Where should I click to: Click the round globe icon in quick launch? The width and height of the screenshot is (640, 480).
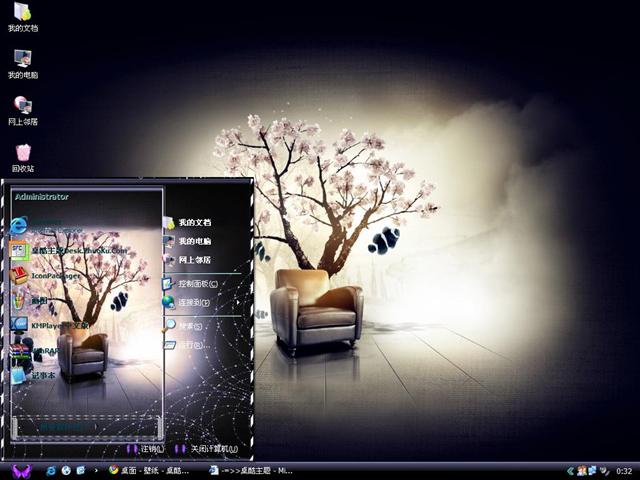click(x=66, y=471)
